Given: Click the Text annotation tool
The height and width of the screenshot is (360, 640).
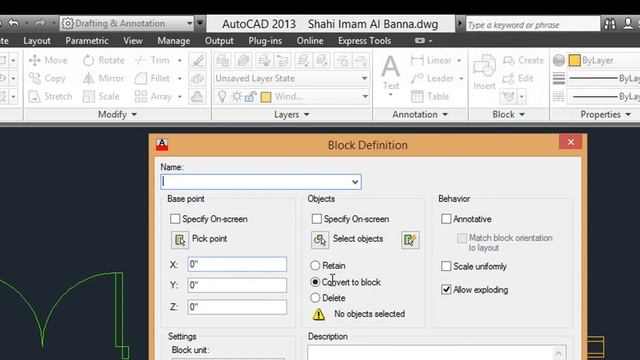Looking at the screenshot, I should (391, 76).
